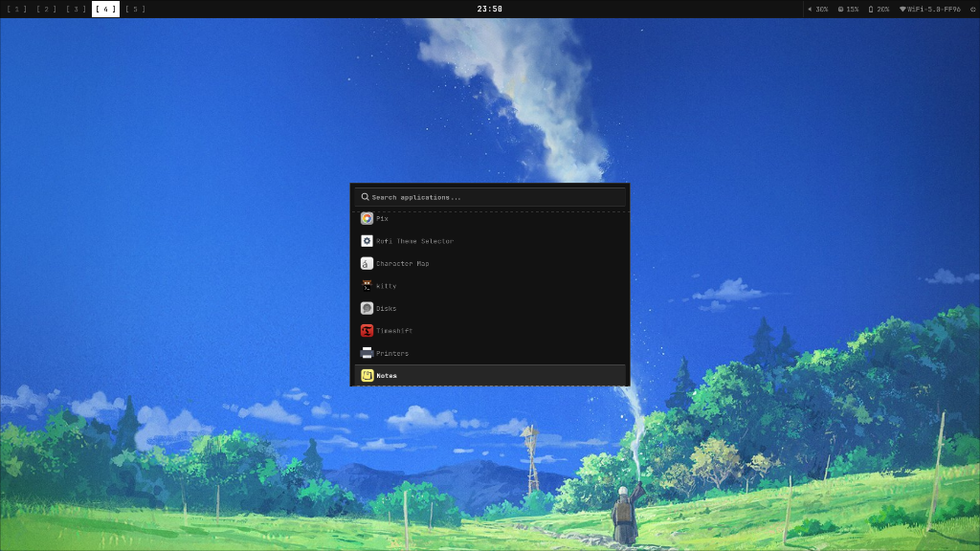Click the battery icon in the status bar
The height and width of the screenshot is (551, 980).
point(871,10)
